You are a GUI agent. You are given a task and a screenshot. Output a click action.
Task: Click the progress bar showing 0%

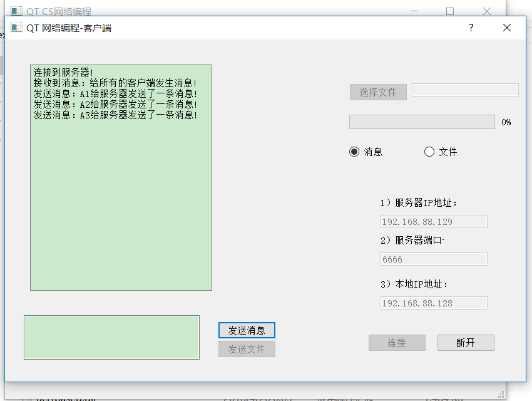(421, 122)
